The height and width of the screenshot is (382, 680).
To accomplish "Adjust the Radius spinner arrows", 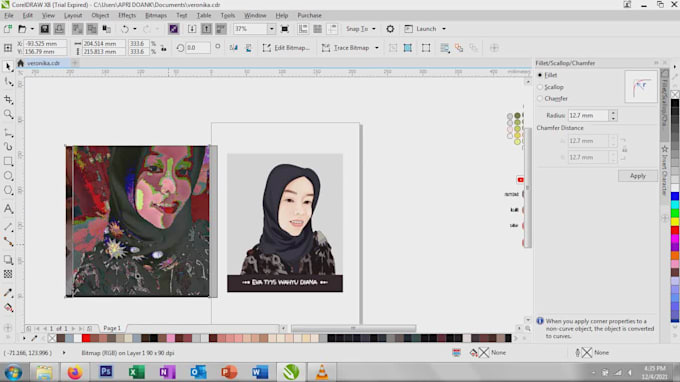I will (613, 115).
